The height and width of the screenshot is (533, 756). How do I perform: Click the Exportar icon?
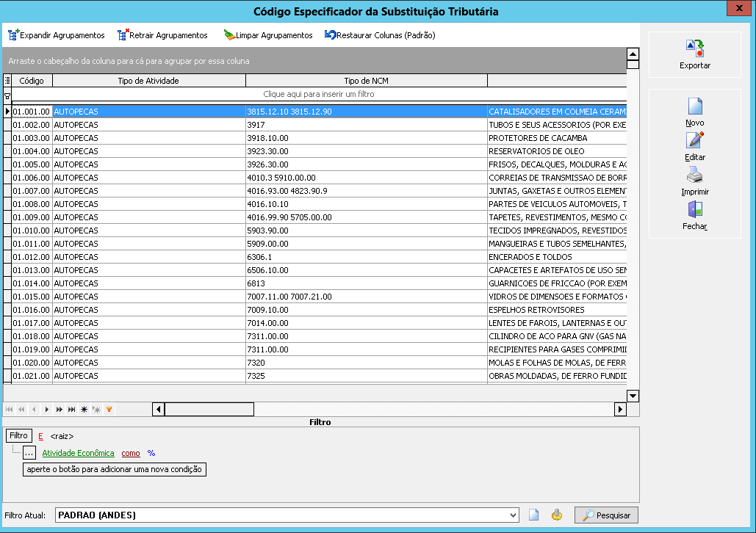(695, 48)
